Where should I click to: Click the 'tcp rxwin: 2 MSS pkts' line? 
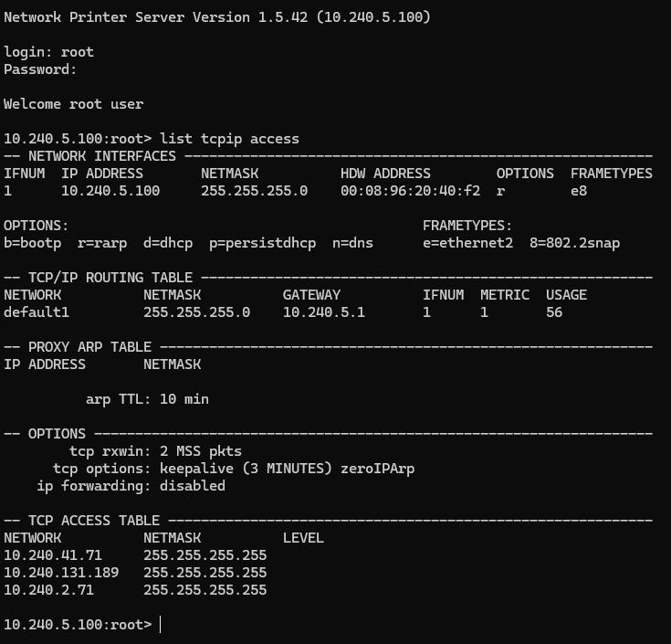pos(155,451)
